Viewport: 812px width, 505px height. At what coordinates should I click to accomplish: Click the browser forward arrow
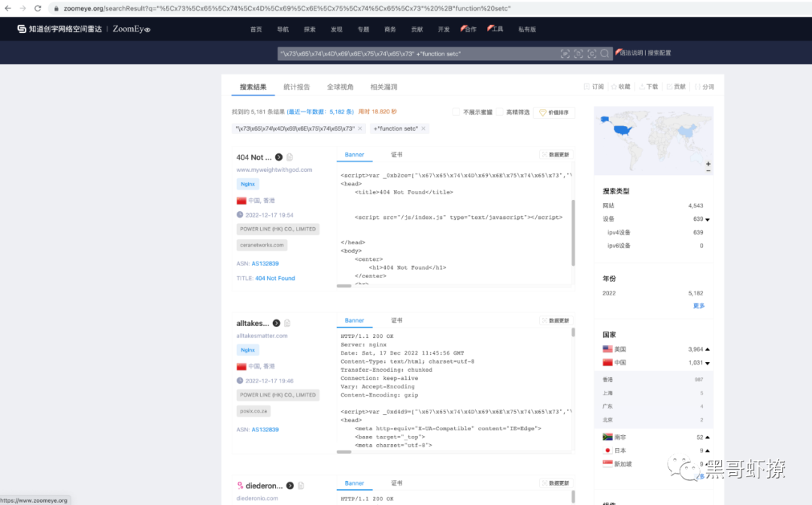click(23, 8)
